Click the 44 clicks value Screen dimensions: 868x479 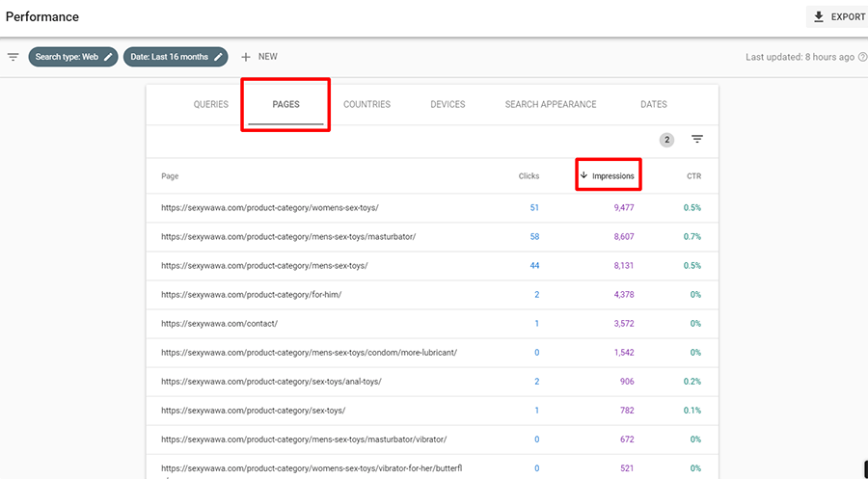[534, 265]
